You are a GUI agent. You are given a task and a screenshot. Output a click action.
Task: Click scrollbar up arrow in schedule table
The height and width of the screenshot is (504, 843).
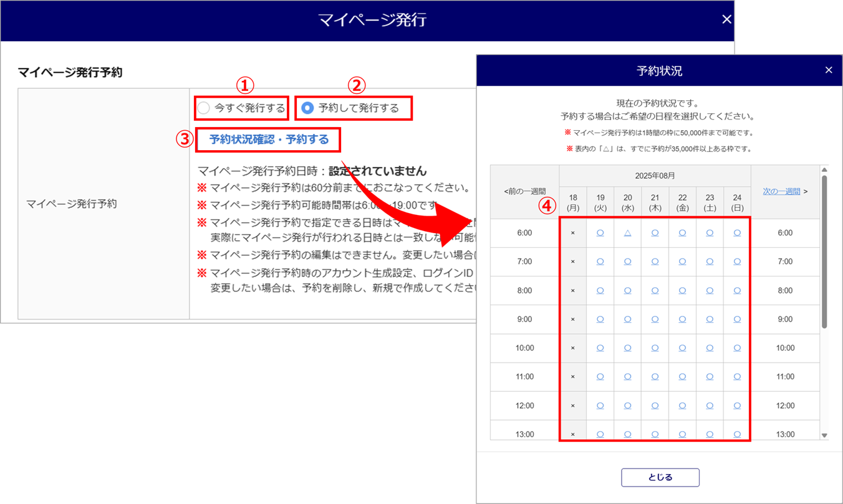(824, 169)
